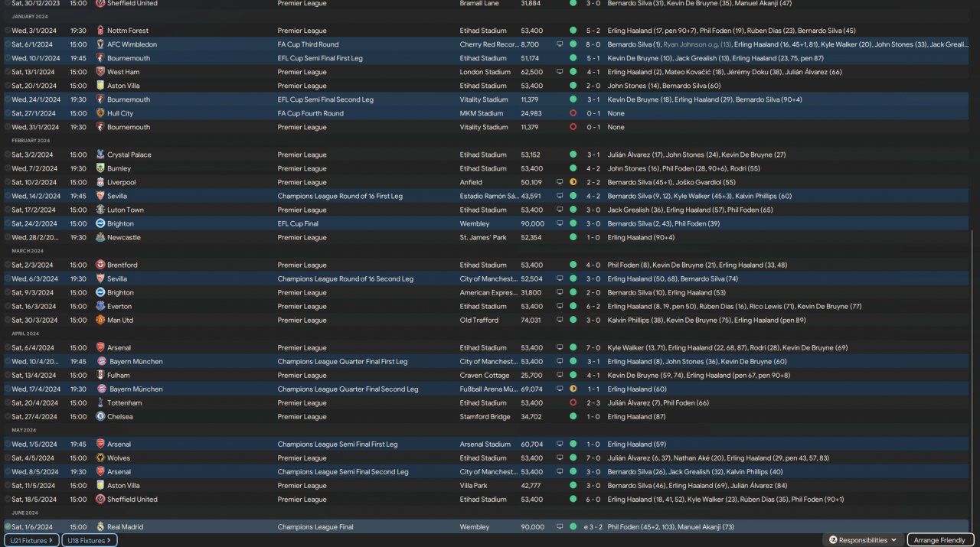Click the Sheffield United team name in May
The image size is (980, 547).
click(132, 499)
